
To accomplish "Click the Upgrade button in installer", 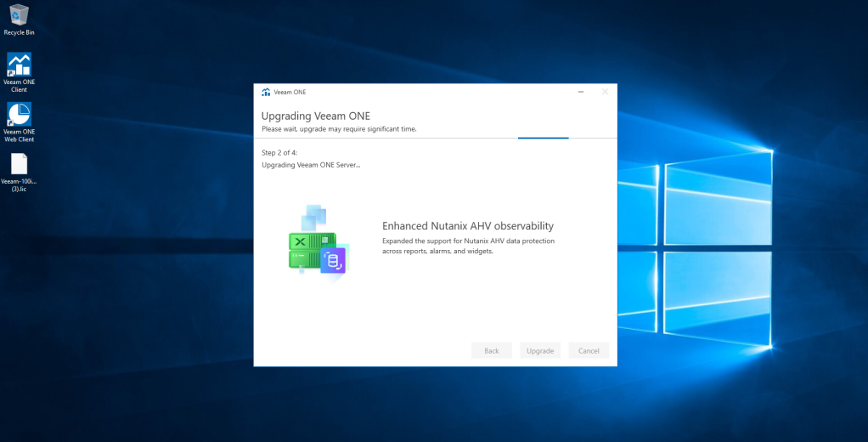I will click(540, 350).
